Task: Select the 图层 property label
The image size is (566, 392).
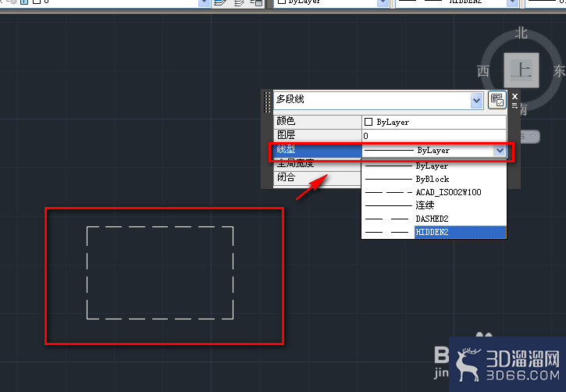Action: (318, 135)
